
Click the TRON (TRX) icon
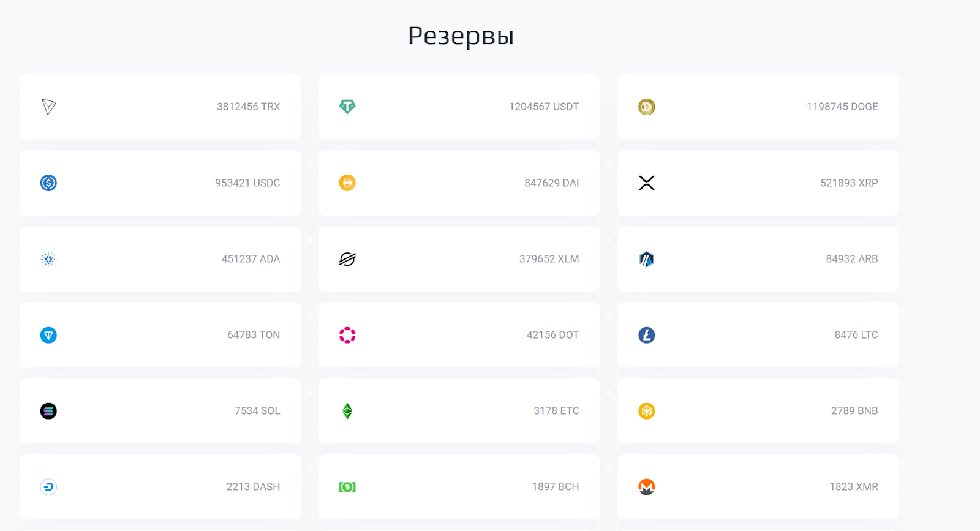48,106
